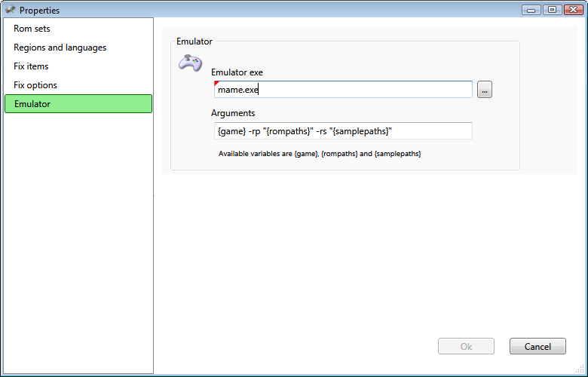Image resolution: width=588 pixels, height=377 pixels.
Task: Click inside the Arguments text box
Action: (343, 131)
